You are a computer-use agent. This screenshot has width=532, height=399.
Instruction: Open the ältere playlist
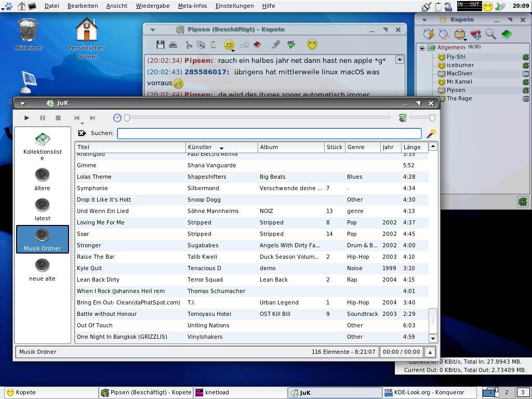43,180
